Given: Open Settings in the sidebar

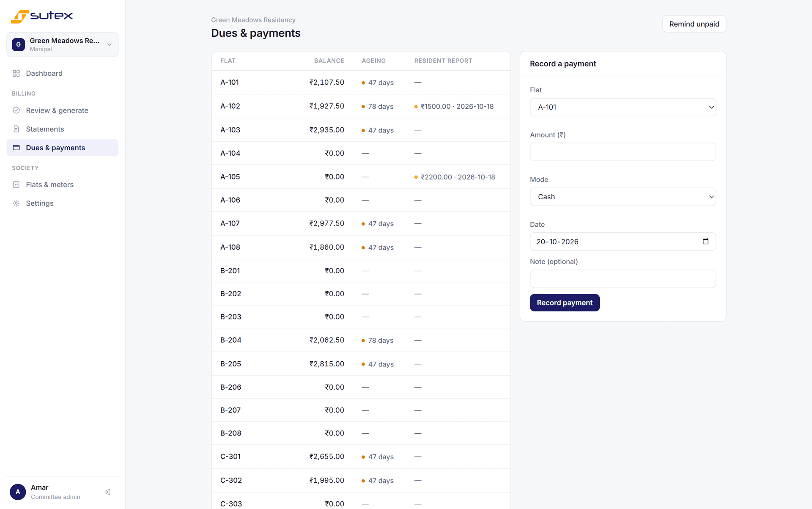Looking at the screenshot, I should [x=63, y=203].
